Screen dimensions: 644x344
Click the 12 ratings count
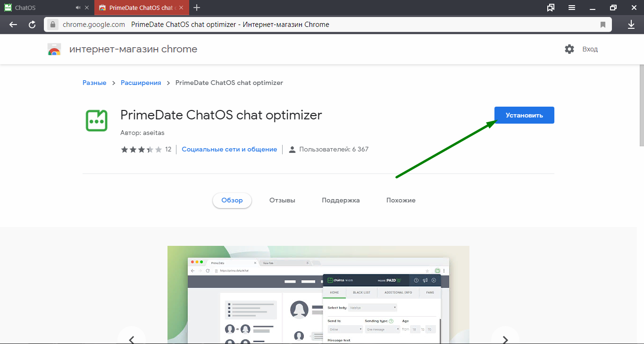pos(168,150)
